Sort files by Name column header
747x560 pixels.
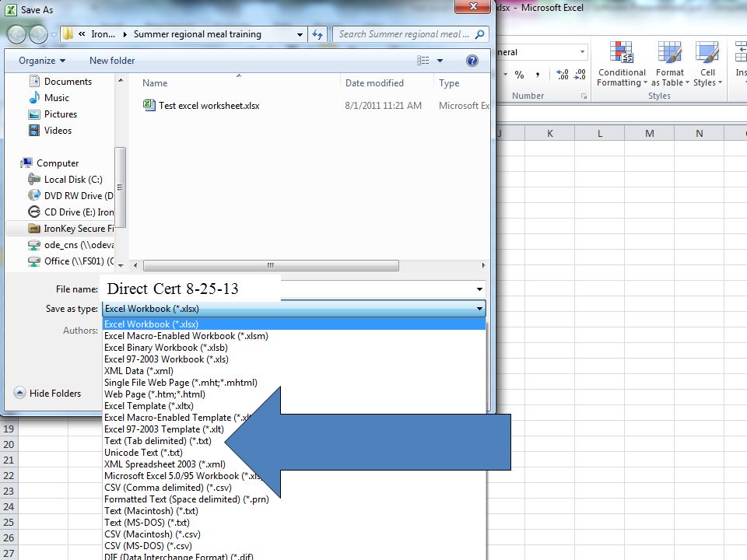(x=155, y=83)
